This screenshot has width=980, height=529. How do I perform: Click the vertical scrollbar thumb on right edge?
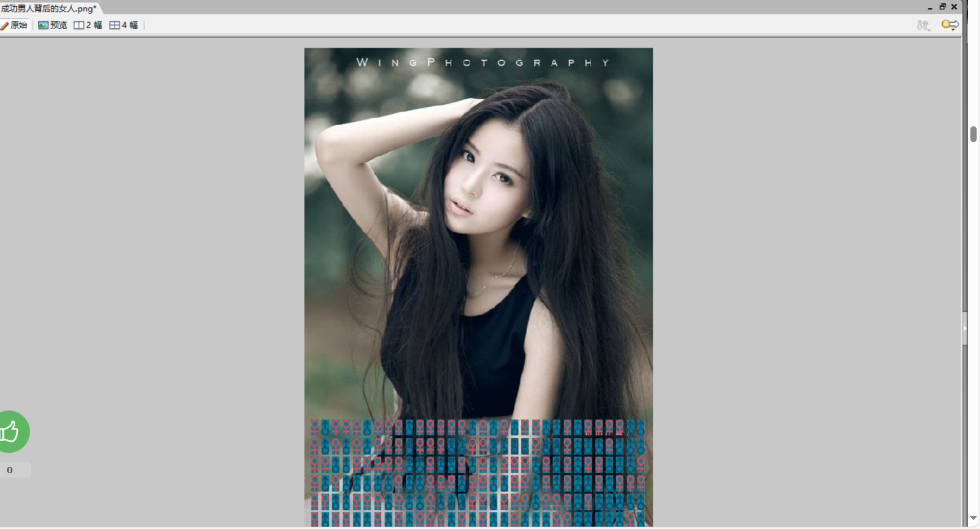tap(973, 134)
